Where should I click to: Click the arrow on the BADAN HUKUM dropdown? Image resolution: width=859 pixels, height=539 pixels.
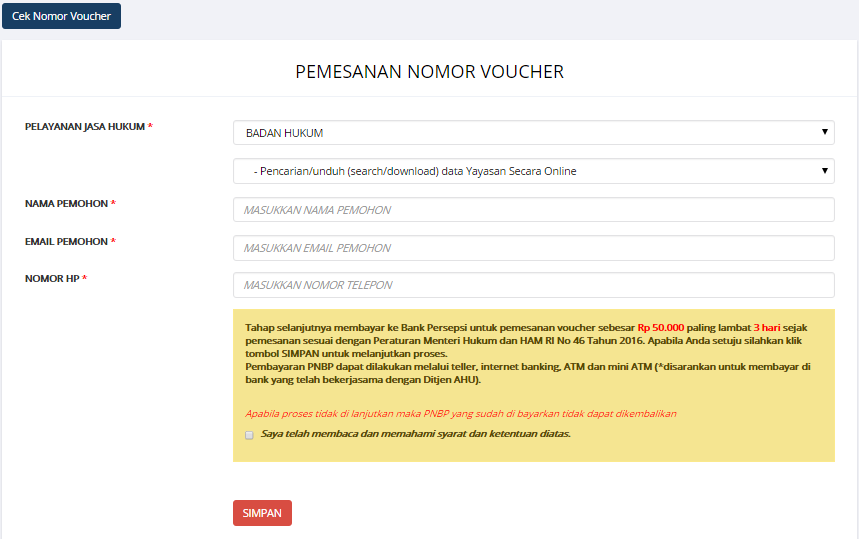tap(825, 132)
